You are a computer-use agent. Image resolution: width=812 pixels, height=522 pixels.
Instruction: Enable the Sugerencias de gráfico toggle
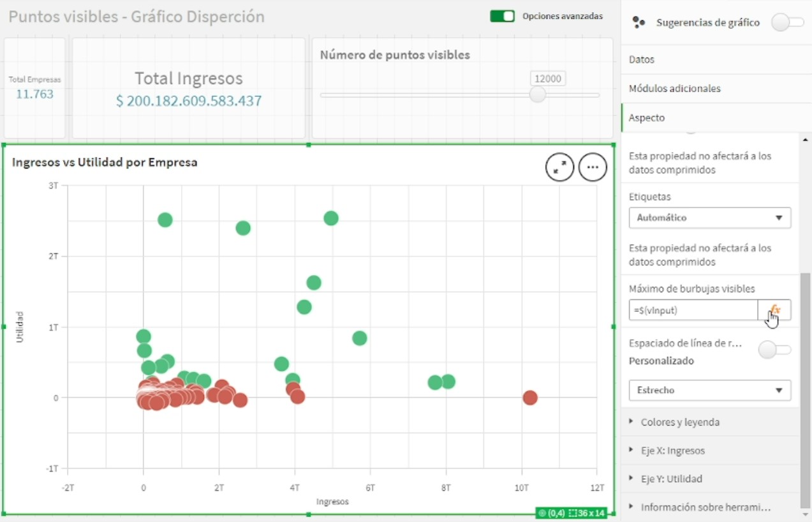(x=787, y=21)
